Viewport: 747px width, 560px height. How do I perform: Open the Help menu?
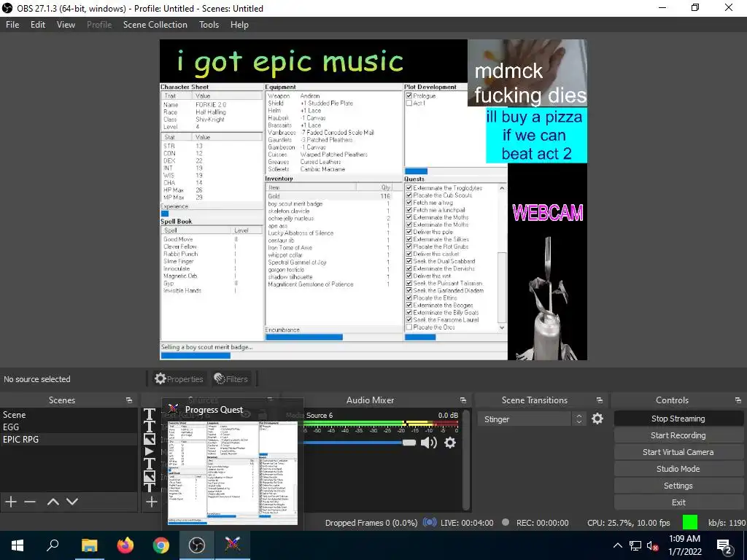coord(239,25)
